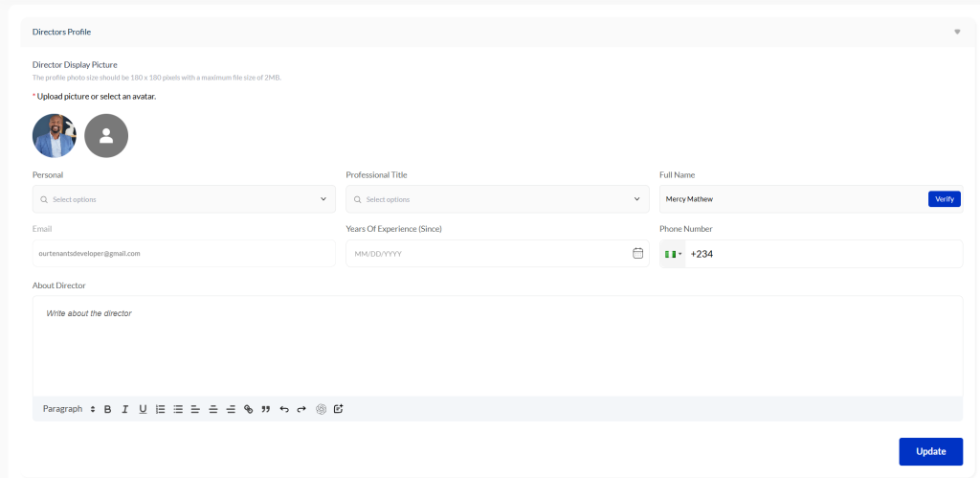Image resolution: width=980 pixels, height=478 pixels.
Task: Collapse the Directors Profile section
Action: coord(957,32)
